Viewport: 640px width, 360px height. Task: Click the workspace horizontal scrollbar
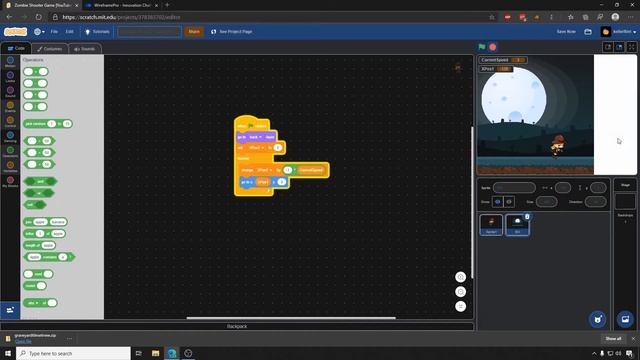point(291,318)
